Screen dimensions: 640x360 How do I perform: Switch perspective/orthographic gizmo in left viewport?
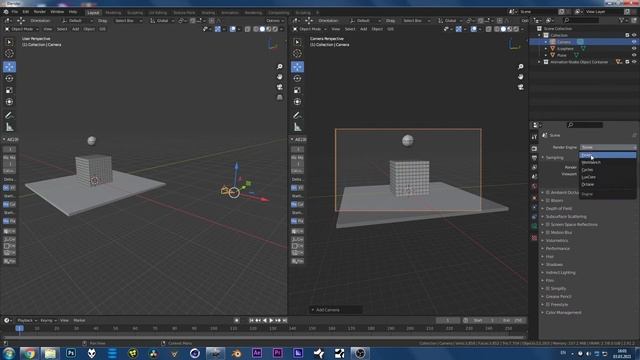[x=280, y=97]
